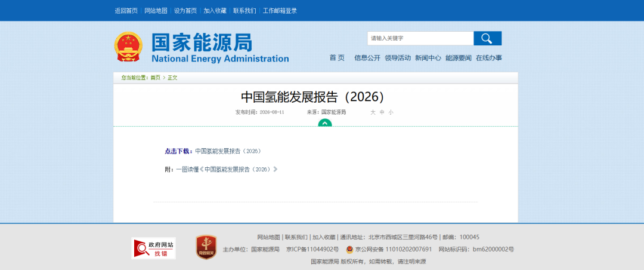Click 来源：国家能源局 text
The width and height of the screenshot is (644, 270).
point(326,112)
